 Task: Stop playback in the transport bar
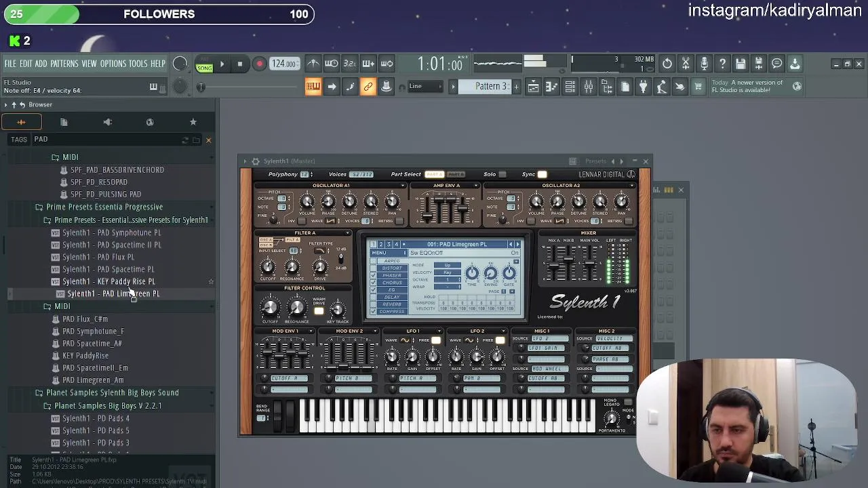coord(239,64)
